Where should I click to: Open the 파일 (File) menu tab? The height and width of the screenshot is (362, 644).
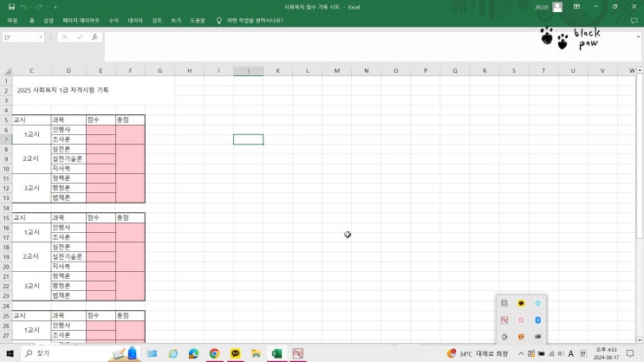click(12, 20)
